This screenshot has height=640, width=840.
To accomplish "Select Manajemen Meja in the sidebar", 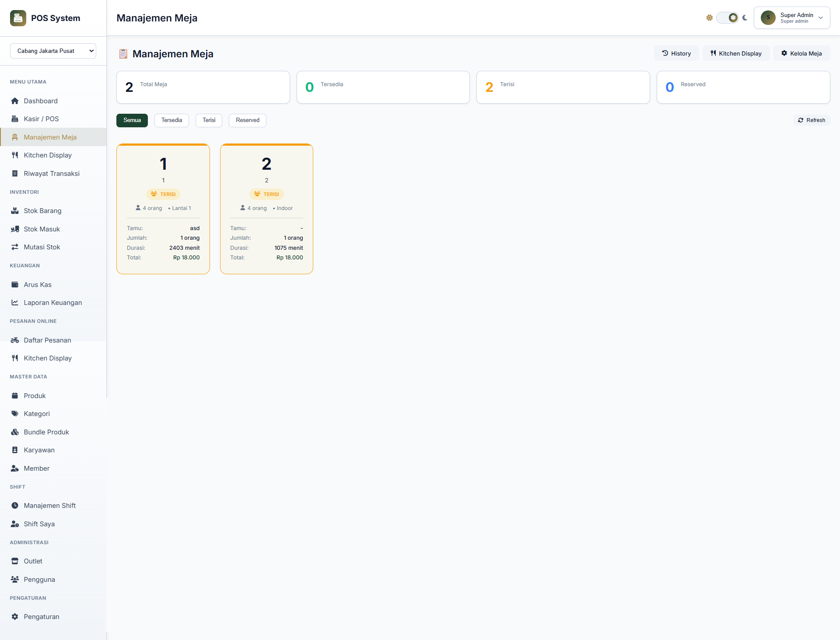I will pyautogui.click(x=50, y=137).
